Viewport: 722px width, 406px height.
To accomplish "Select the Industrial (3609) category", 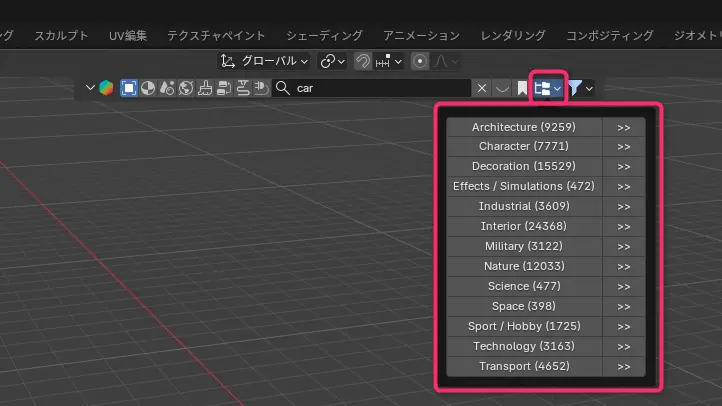I will (x=524, y=206).
